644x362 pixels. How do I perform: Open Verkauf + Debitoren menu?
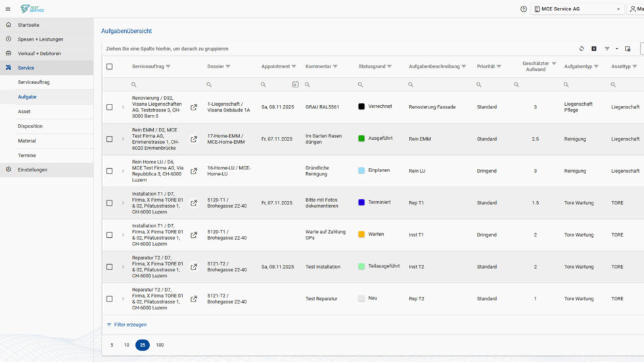(47, 54)
